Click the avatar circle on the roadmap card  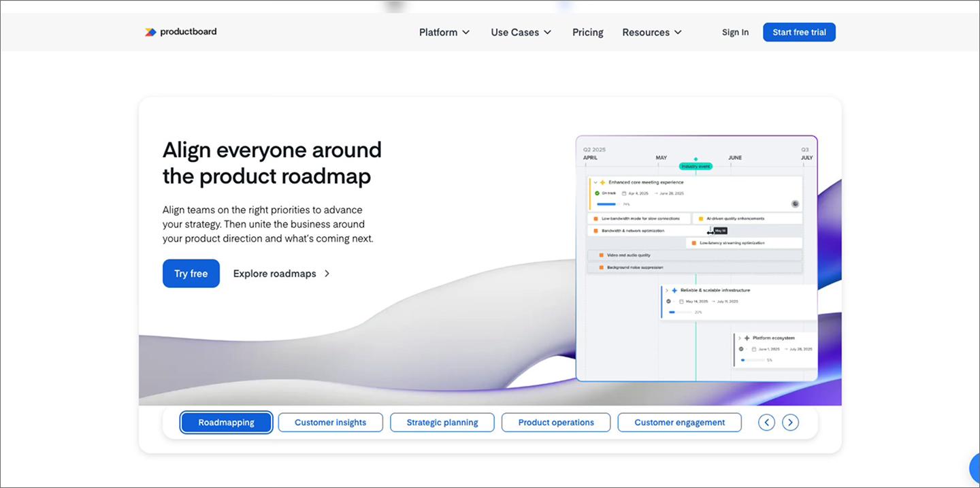[795, 204]
